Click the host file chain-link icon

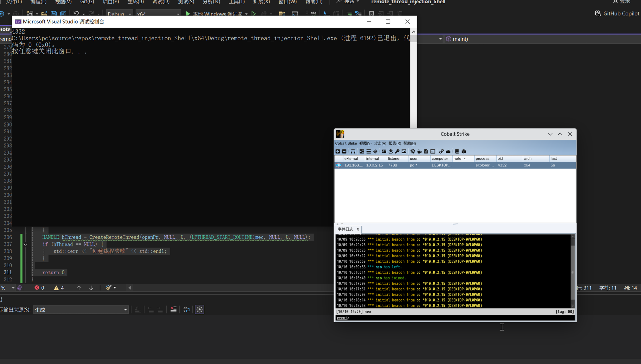coord(441,151)
